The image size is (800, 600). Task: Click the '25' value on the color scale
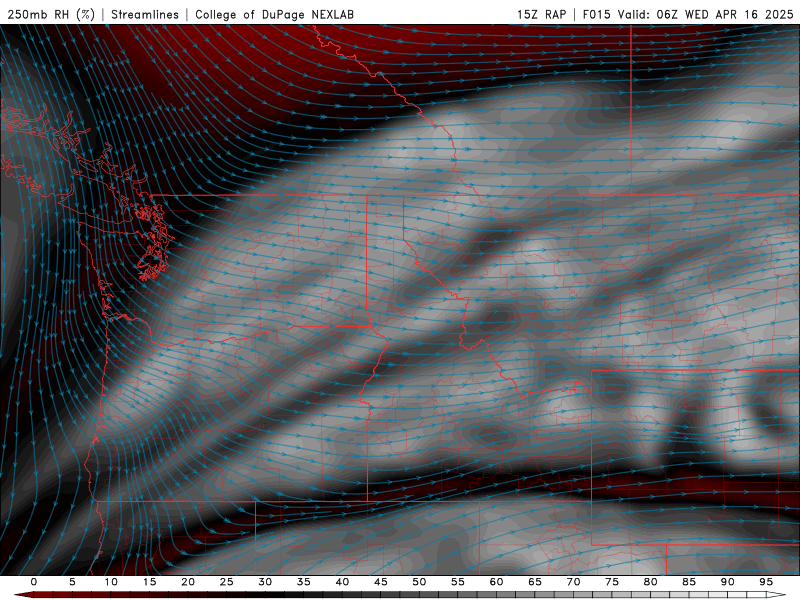(227, 582)
